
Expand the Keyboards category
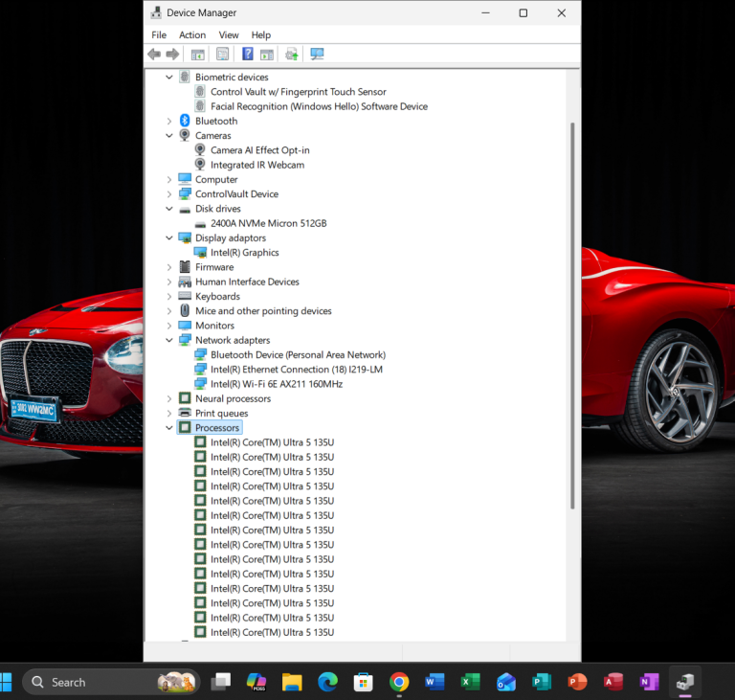click(x=169, y=297)
